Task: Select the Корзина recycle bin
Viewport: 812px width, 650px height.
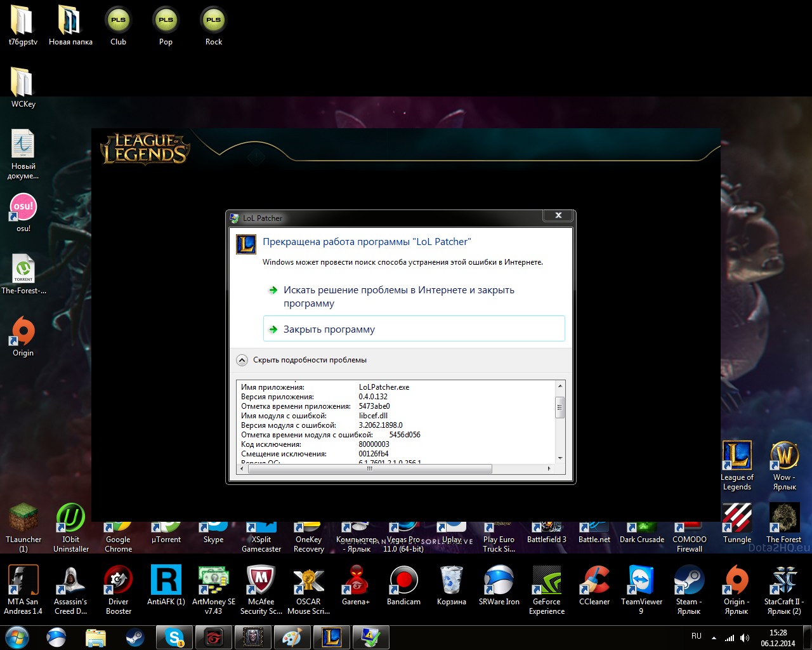Action: [451, 585]
